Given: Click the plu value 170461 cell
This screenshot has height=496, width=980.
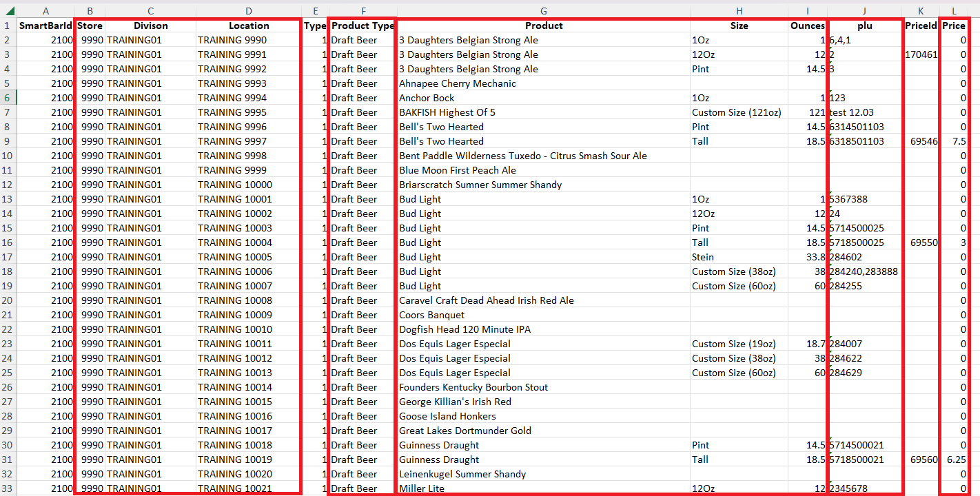Looking at the screenshot, I should (x=921, y=54).
